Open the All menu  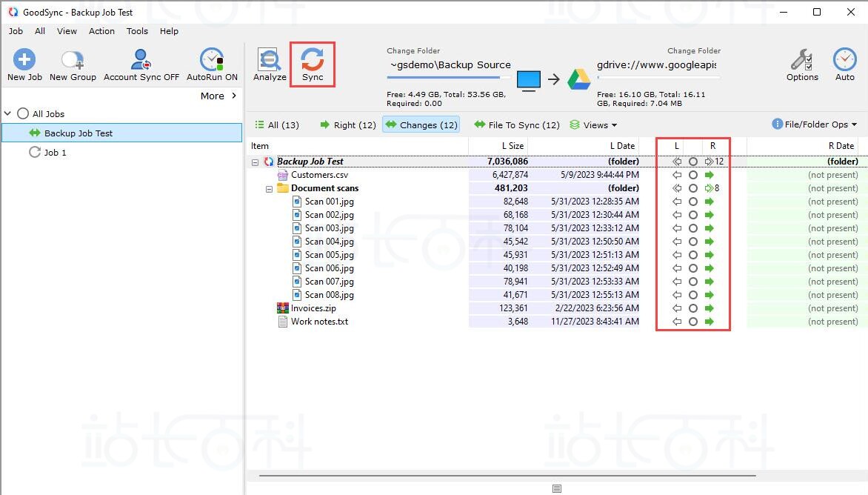tap(40, 31)
